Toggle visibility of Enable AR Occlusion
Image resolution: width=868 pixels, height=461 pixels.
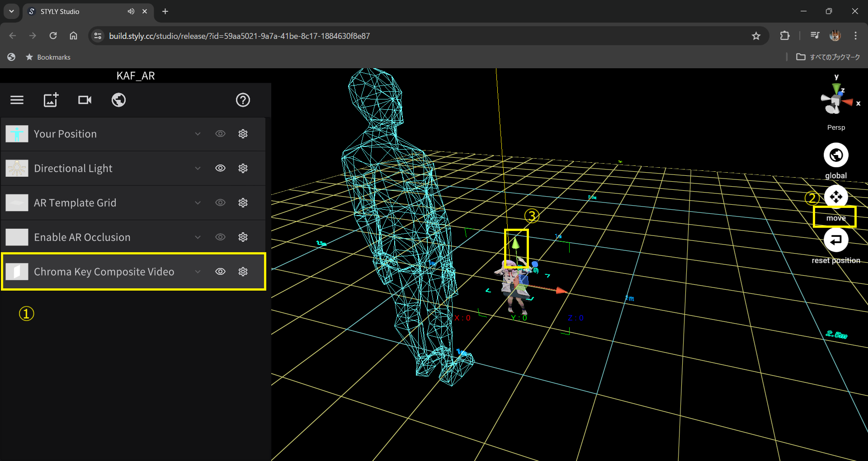[220, 237]
